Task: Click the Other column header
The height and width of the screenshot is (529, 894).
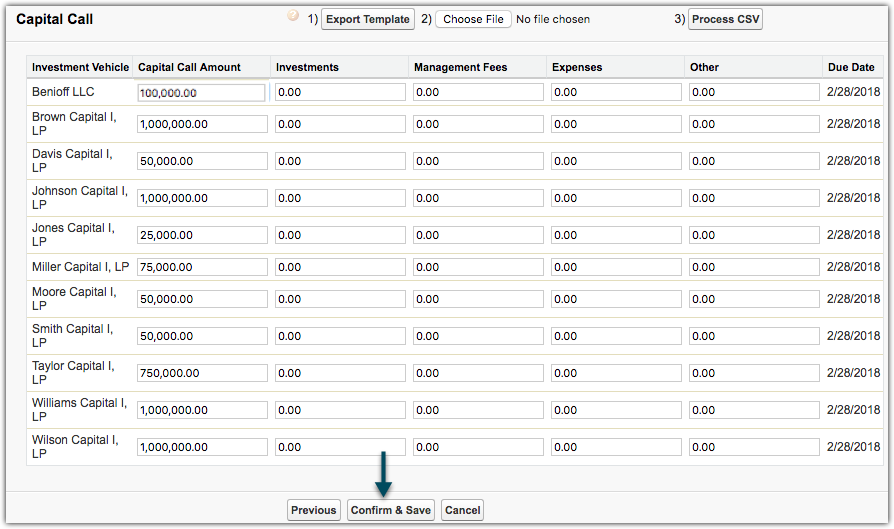Action: 704,67
